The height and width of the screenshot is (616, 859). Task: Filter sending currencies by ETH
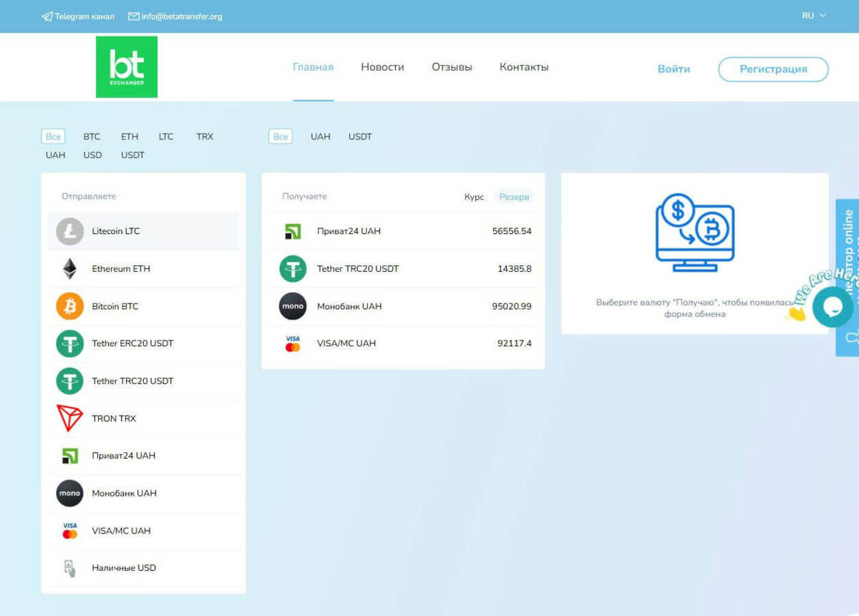[130, 137]
